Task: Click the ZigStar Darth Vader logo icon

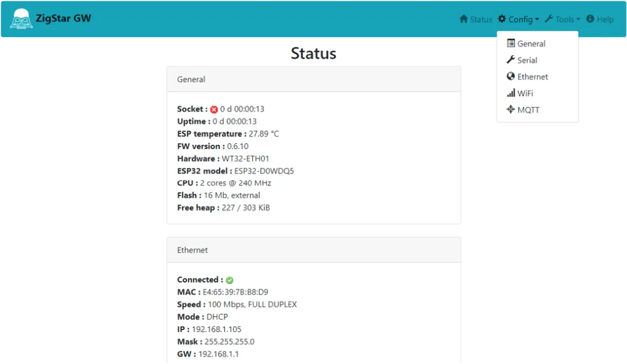Action: tap(21, 19)
